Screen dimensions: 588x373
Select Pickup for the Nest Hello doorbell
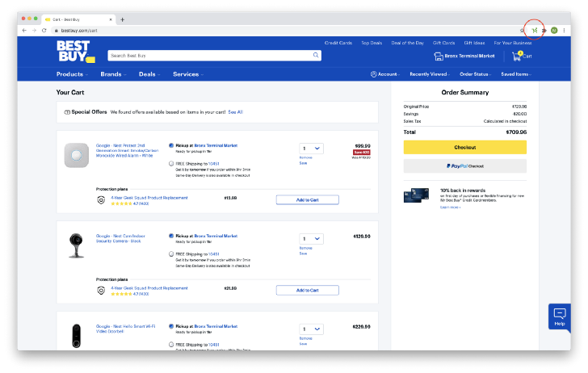point(171,326)
